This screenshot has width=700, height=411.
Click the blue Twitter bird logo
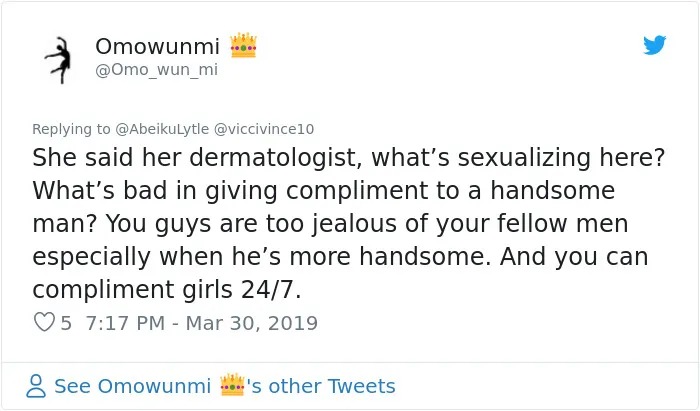[654, 45]
